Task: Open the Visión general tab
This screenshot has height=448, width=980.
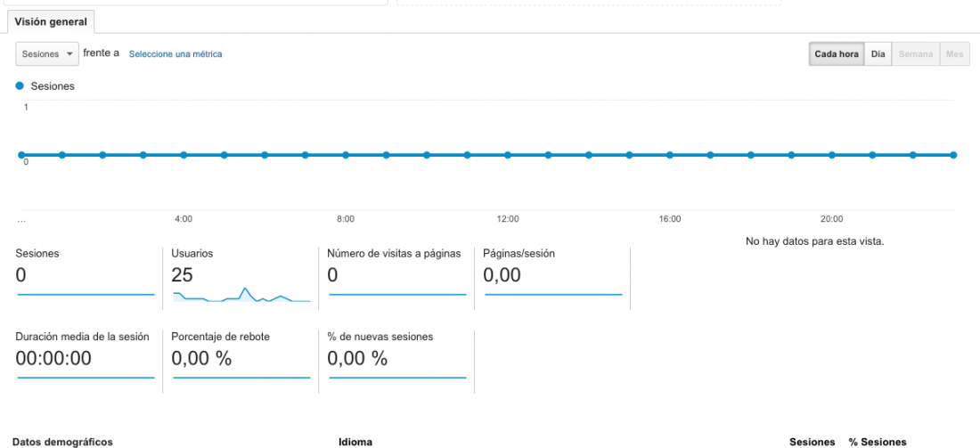Action: pos(51,20)
